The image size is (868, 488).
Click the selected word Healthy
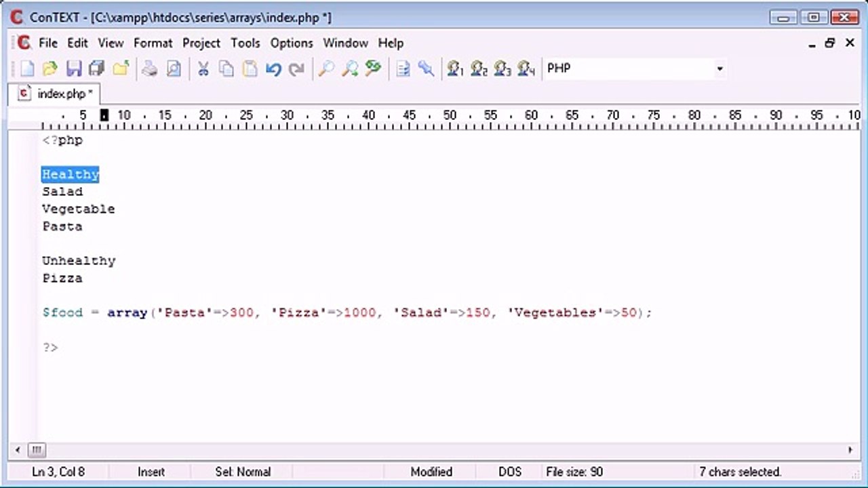click(x=71, y=174)
